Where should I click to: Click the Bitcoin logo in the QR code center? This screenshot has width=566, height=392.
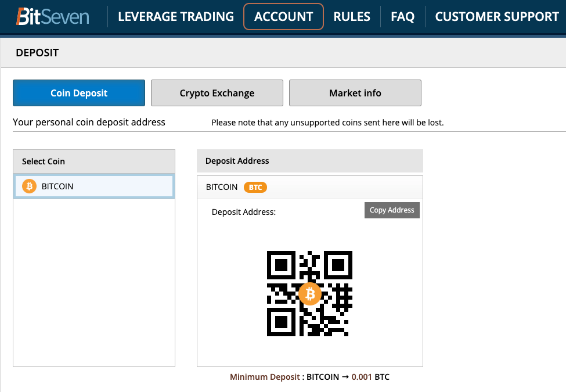[x=310, y=294]
